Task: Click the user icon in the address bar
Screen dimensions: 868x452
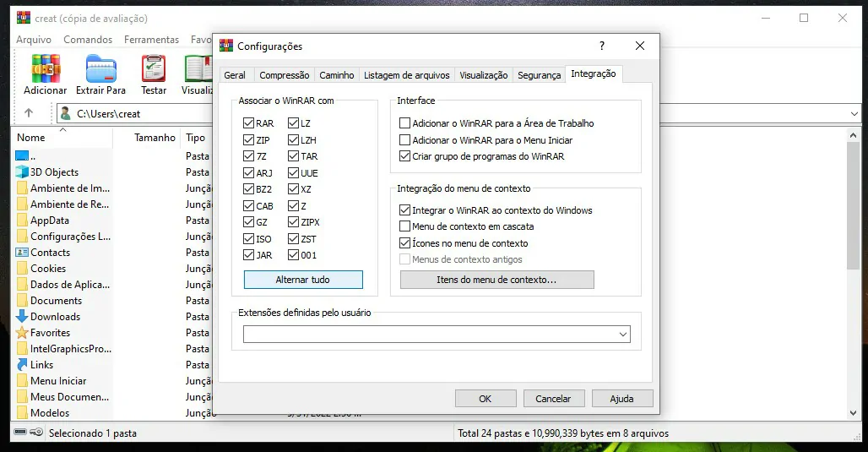Action: coord(65,113)
